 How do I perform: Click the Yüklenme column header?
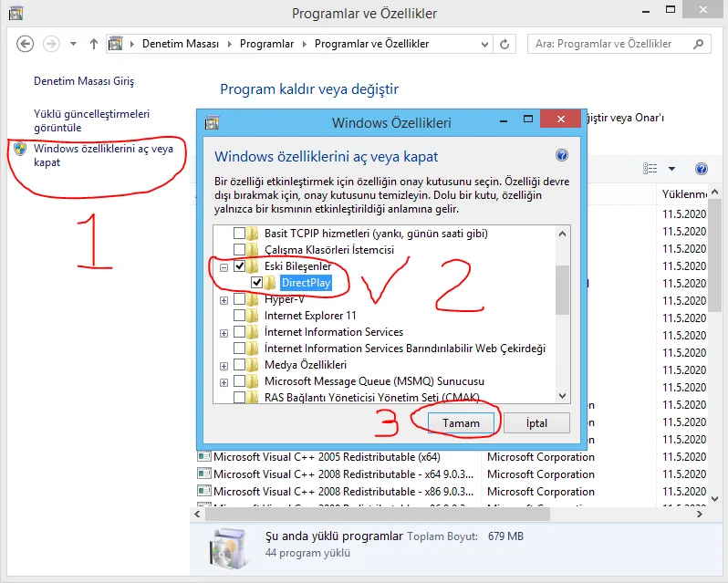[x=683, y=194]
